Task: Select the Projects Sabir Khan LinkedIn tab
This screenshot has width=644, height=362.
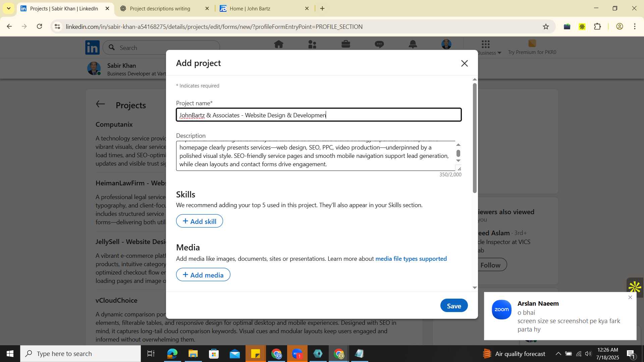Action: tap(64, 9)
